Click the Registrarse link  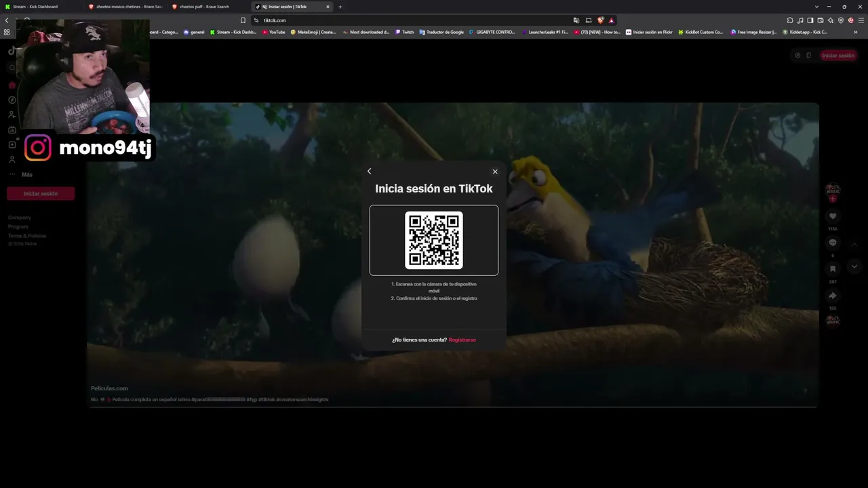[x=462, y=340]
